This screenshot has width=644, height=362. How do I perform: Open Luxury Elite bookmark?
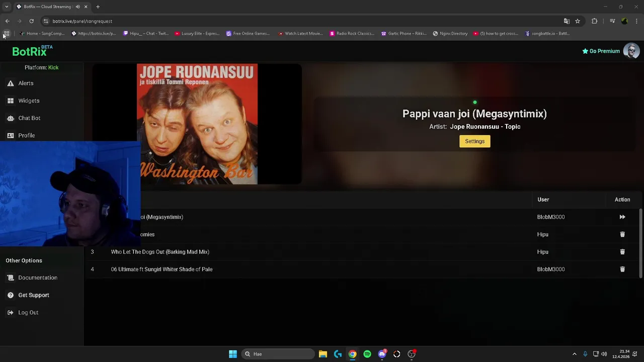coord(197,34)
